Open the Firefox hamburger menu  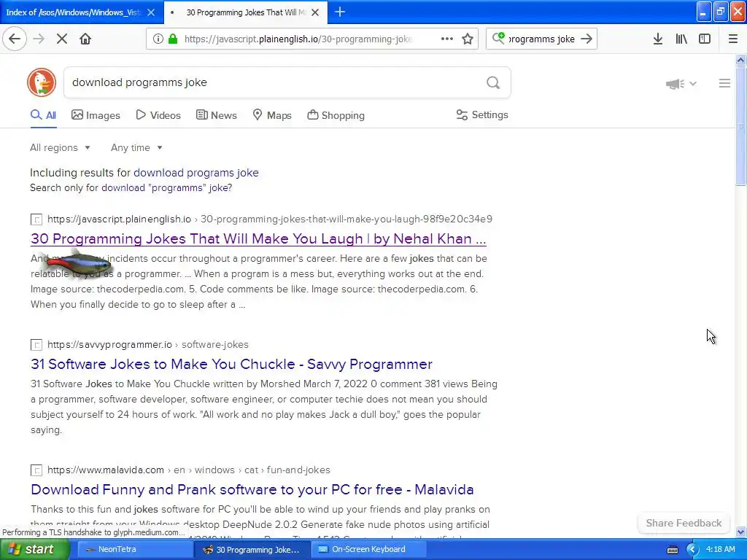tap(733, 39)
